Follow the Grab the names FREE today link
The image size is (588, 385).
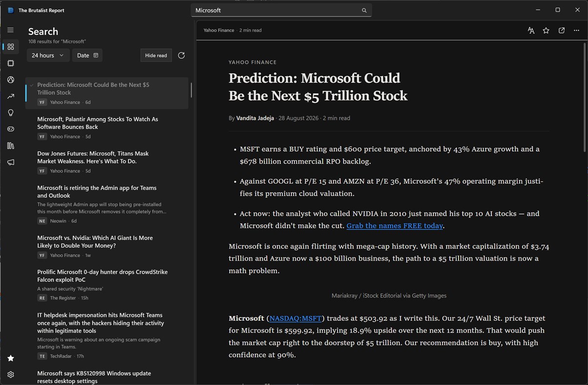(x=394, y=226)
